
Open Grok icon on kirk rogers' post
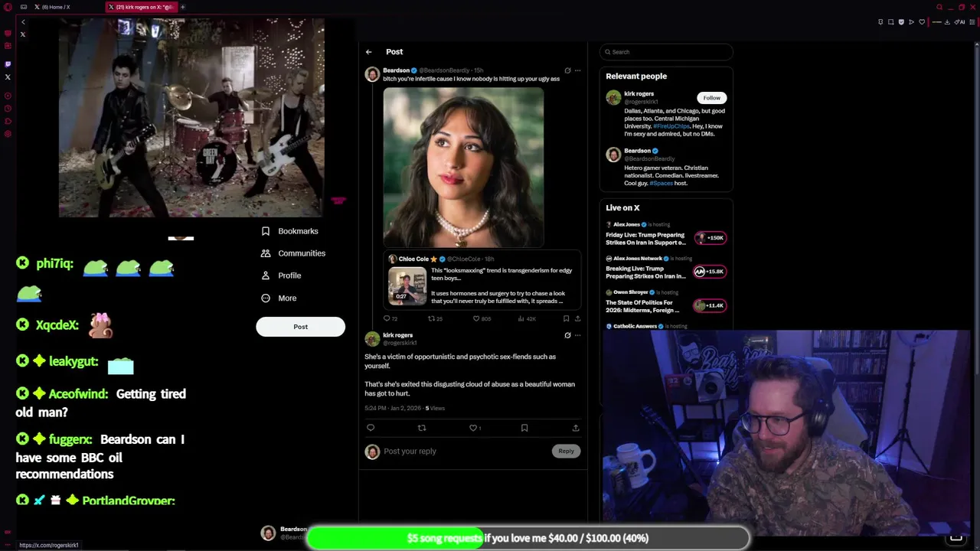point(567,335)
